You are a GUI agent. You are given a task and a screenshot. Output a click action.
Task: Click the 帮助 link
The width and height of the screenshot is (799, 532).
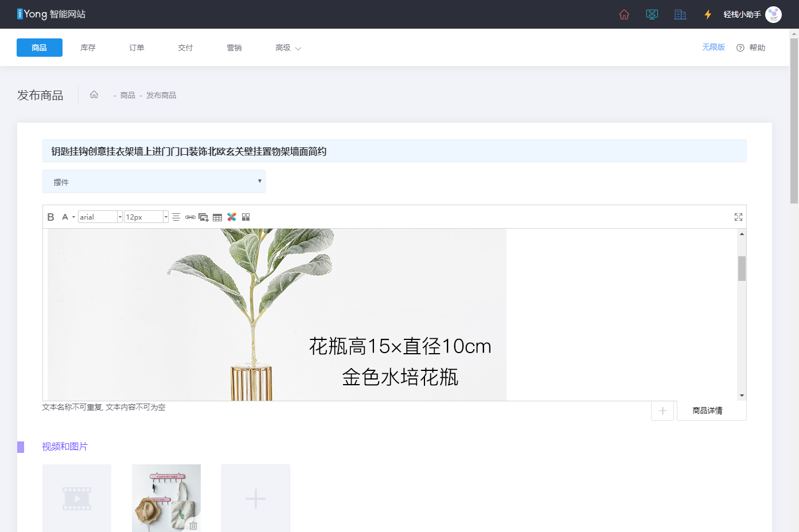point(757,48)
